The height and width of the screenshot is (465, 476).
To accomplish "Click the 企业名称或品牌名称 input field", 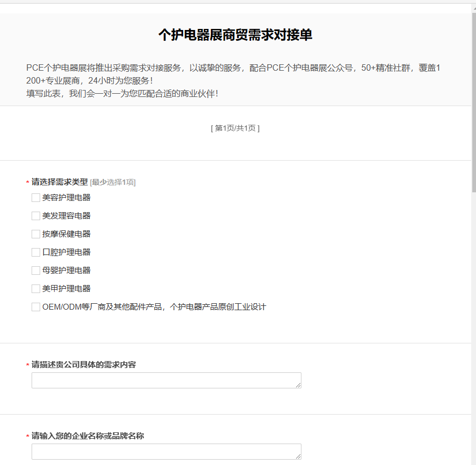I will [x=167, y=452].
